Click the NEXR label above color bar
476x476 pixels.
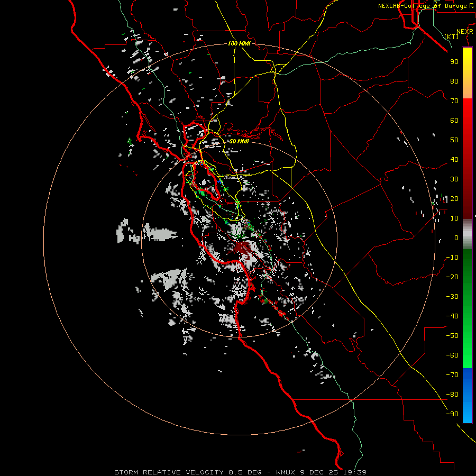click(x=465, y=32)
